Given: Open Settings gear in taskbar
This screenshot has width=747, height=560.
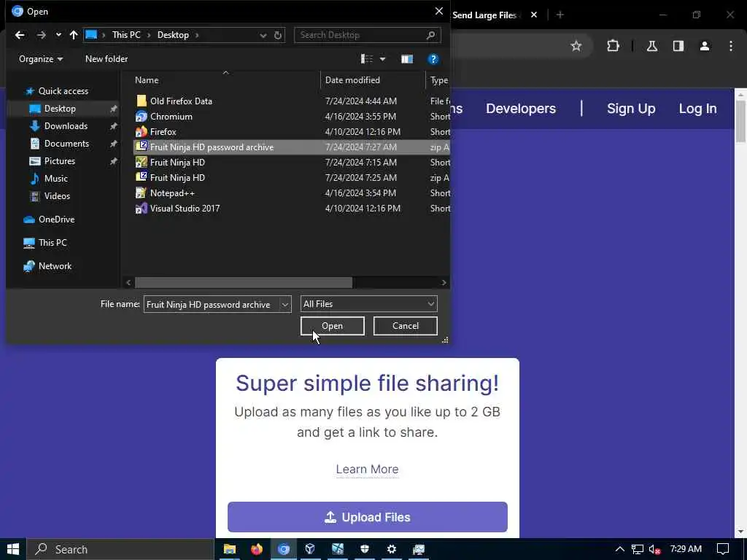Looking at the screenshot, I should (x=392, y=550).
